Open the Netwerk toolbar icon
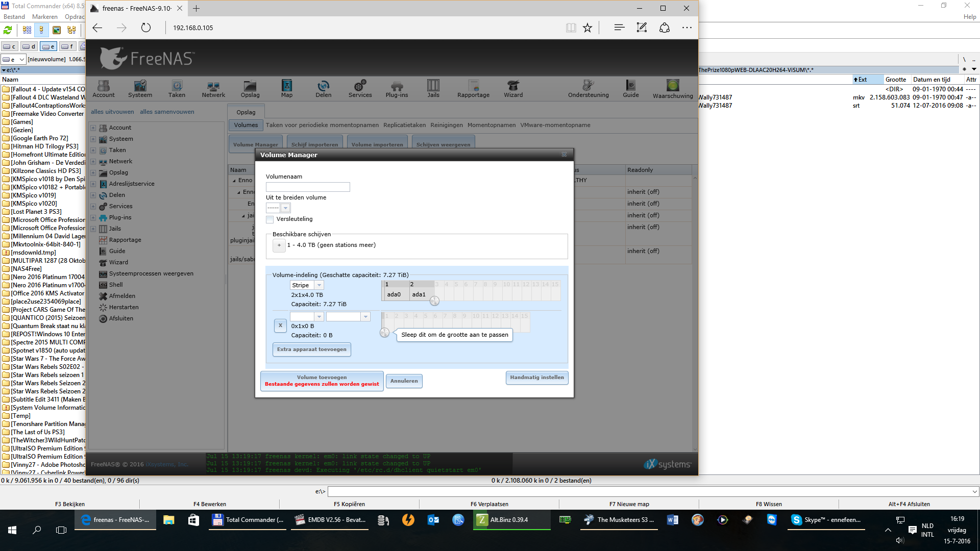 point(213,88)
